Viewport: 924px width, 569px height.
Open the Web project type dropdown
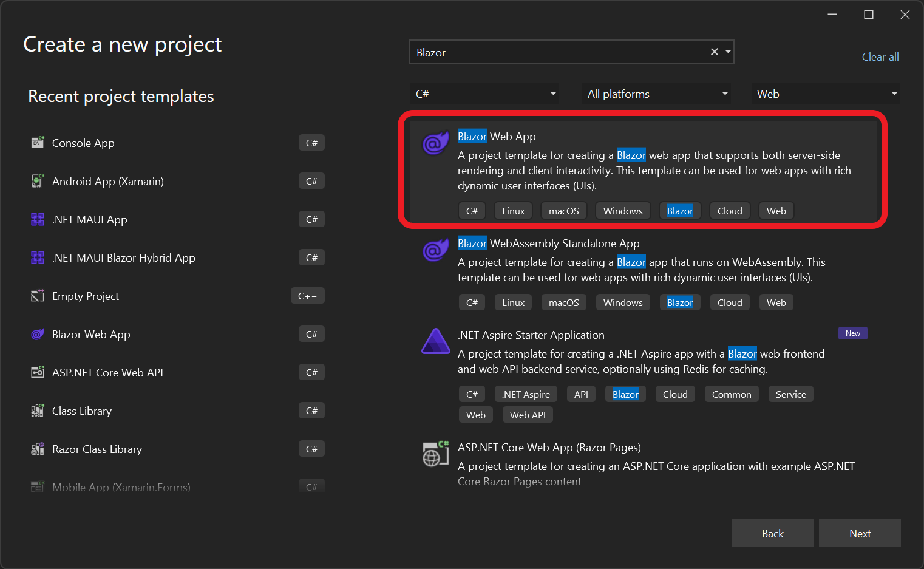coord(826,94)
